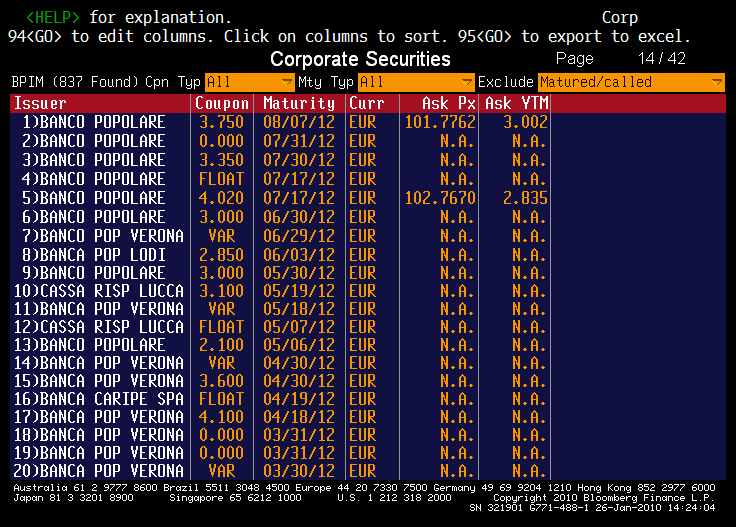
Task: Click the 102.7670 ask price value
Action: coord(440,198)
